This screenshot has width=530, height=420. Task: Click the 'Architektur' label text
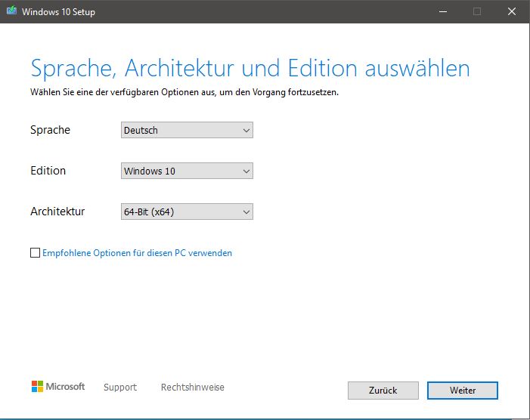pos(57,212)
